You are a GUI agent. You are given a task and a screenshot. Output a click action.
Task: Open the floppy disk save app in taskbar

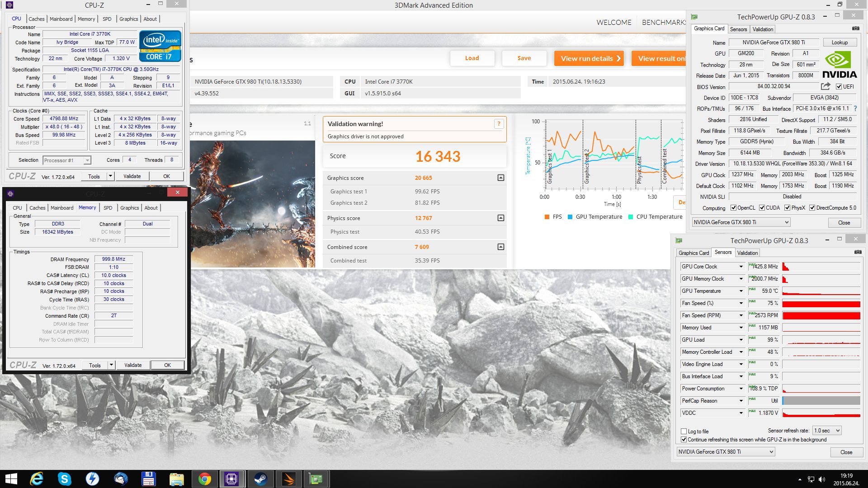coord(149,479)
